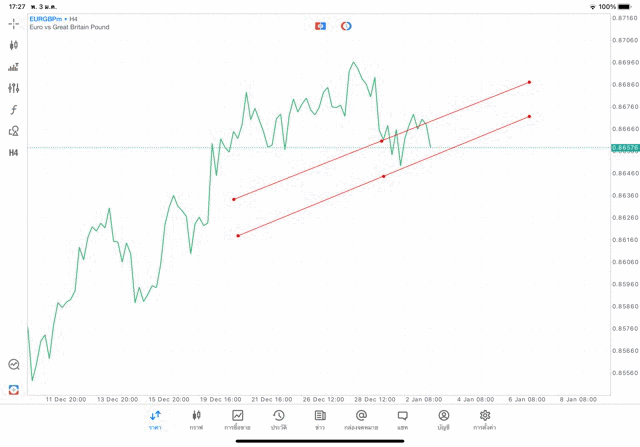Open the indicators list icon
Viewport: 640px width, 447px height.
pos(14,67)
